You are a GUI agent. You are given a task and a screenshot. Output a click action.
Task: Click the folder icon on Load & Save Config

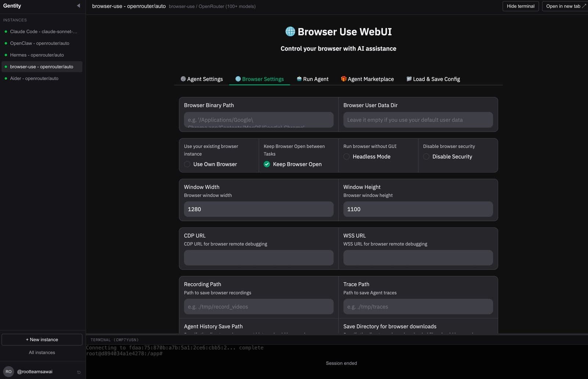coord(409,79)
